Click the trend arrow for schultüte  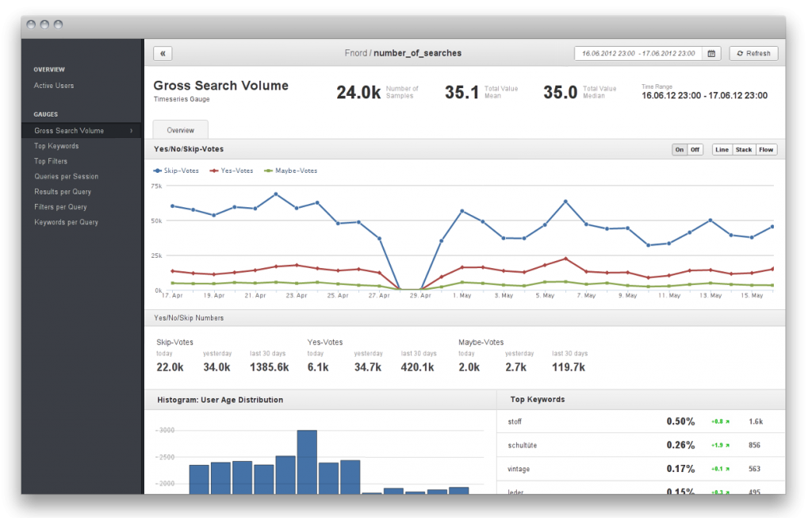[729, 446]
